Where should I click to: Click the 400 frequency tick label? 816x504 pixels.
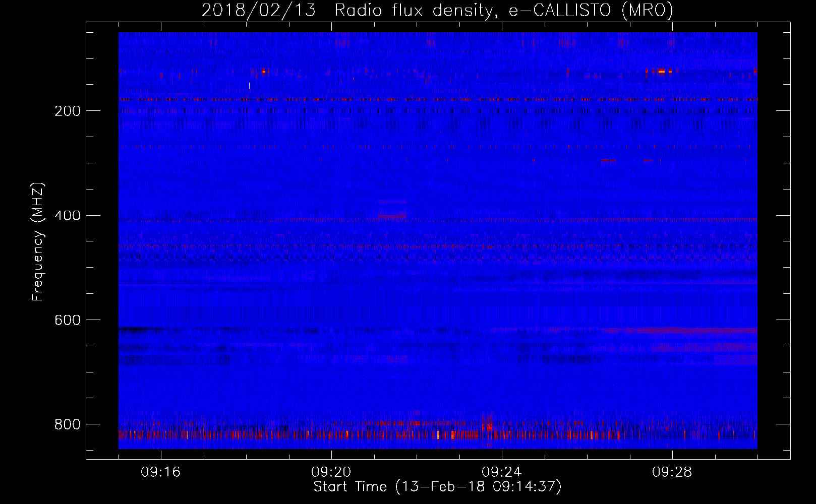coord(68,216)
